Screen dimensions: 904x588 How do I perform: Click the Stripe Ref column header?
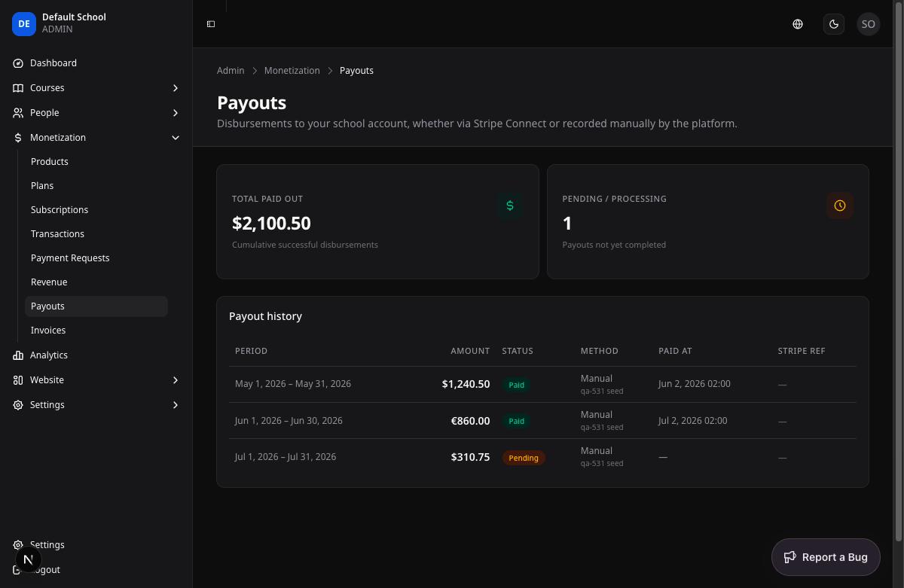(x=802, y=351)
